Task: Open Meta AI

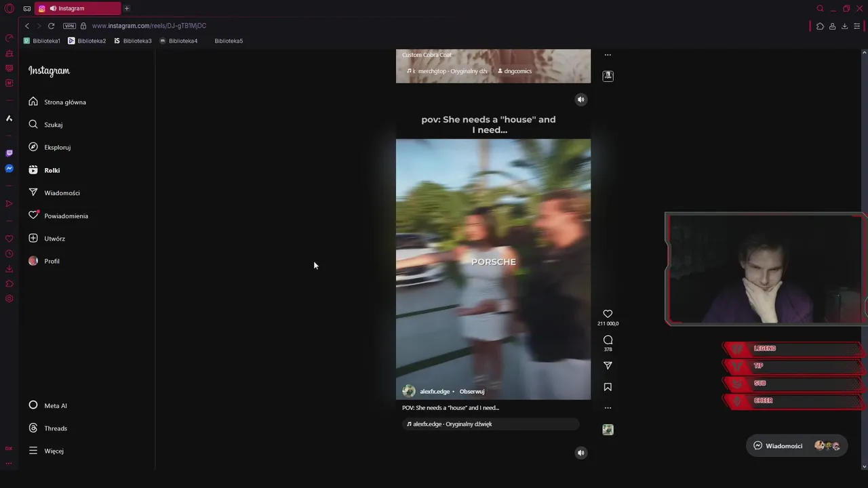Action: point(48,405)
